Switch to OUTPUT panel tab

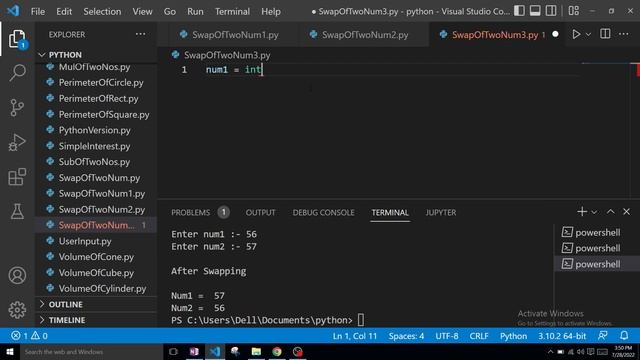[260, 213]
